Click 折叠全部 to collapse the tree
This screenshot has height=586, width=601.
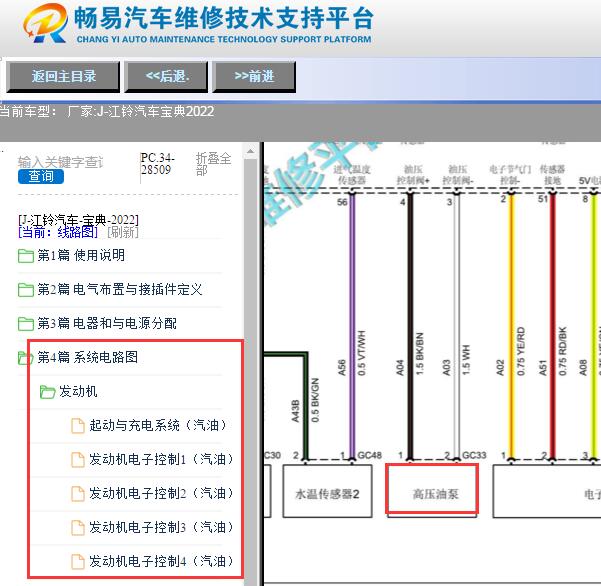tap(213, 164)
